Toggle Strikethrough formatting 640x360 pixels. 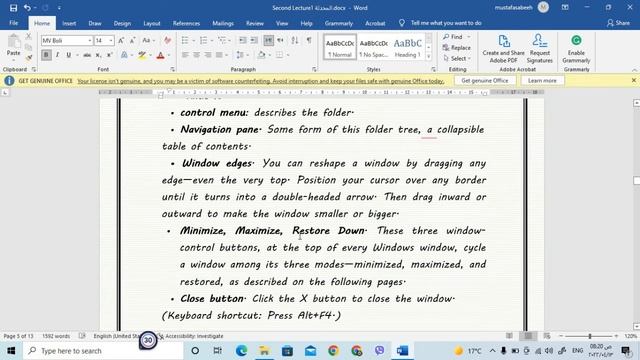87,55
